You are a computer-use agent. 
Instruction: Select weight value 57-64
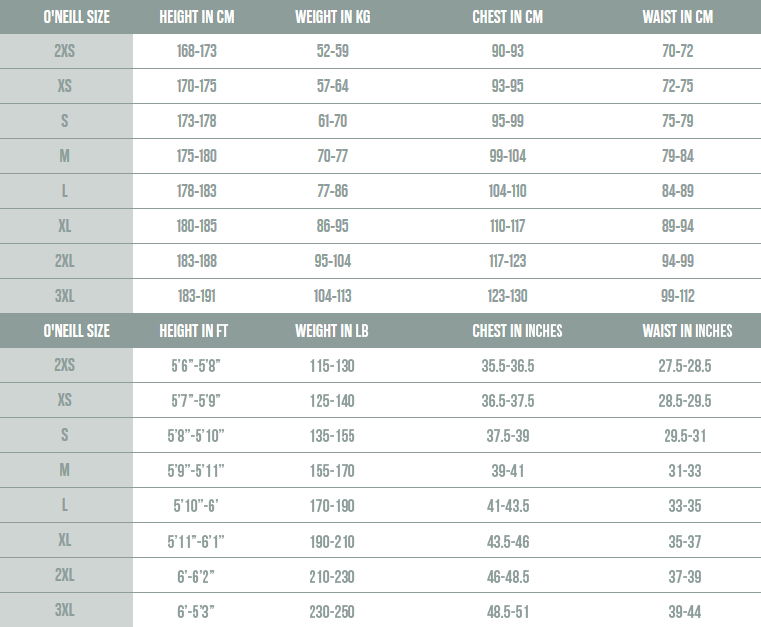coord(332,86)
